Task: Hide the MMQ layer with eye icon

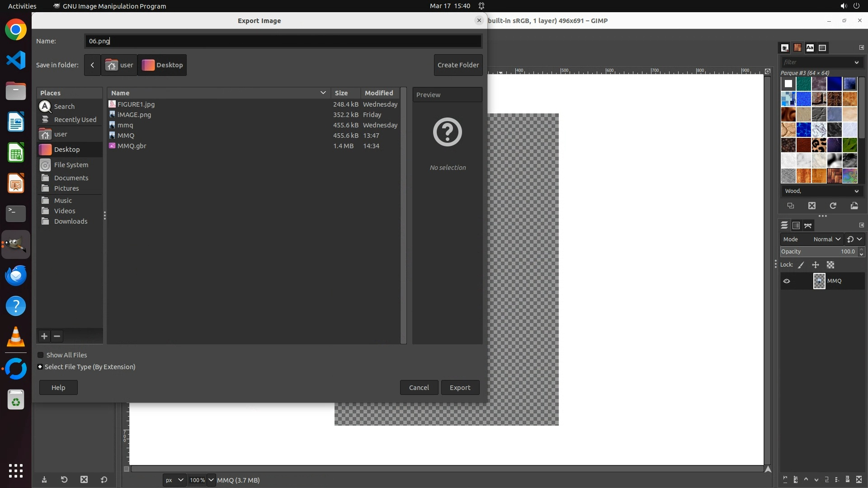Action: click(787, 281)
